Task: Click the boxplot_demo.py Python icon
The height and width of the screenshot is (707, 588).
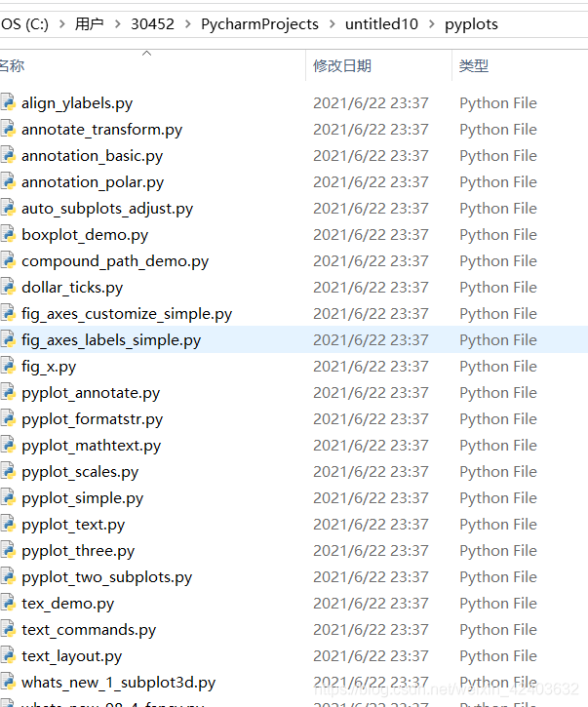Action: pos(8,234)
